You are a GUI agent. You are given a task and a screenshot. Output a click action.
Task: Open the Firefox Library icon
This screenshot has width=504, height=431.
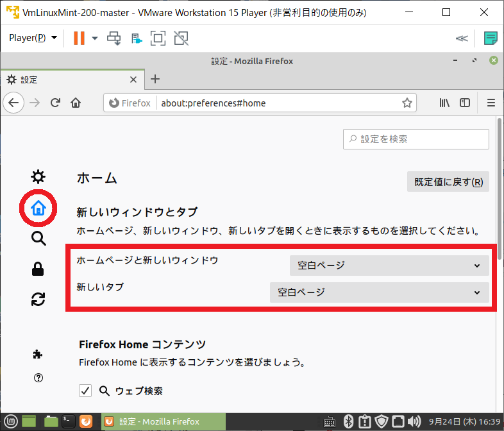pyautogui.click(x=444, y=103)
